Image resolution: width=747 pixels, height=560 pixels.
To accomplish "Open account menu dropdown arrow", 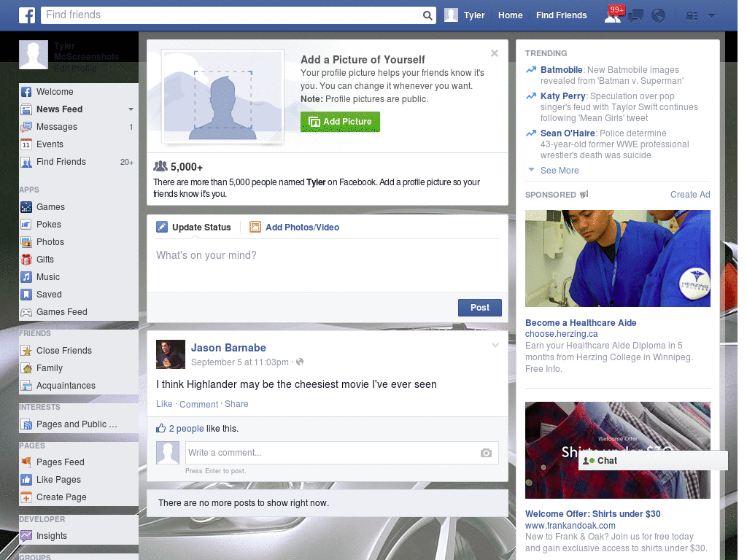I will [x=712, y=16].
